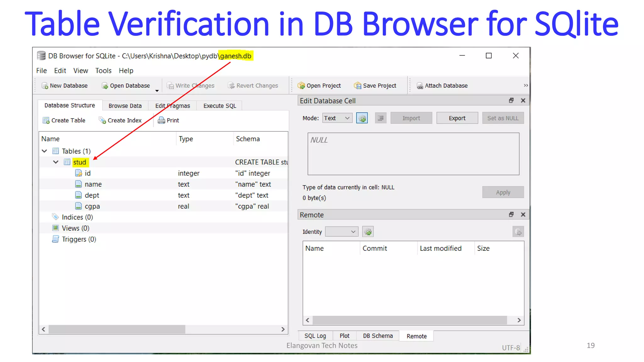The width and height of the screenshot is (644, 362).
Task: Click the Size column header in Remote
Action: coord(499,248)
